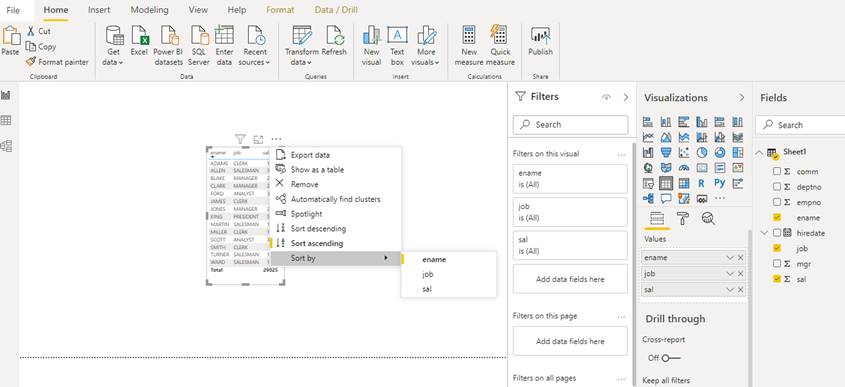This screenshot has height=387, width=845.
Task: Choose Export data from context menu
Action: (x=310, y=155)
